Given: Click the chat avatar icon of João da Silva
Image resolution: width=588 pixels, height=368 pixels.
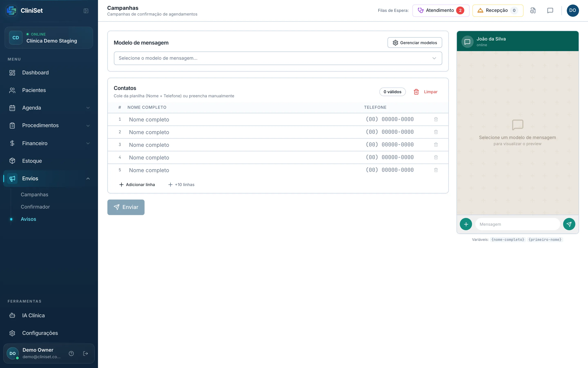Looking at the screenshot, I should tap(467, 42).
